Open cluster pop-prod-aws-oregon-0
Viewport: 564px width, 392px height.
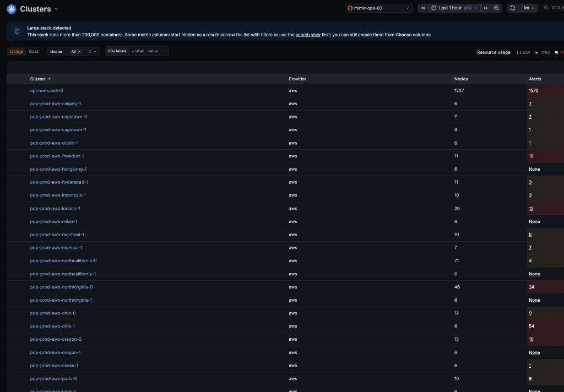[x=56, y=339]
